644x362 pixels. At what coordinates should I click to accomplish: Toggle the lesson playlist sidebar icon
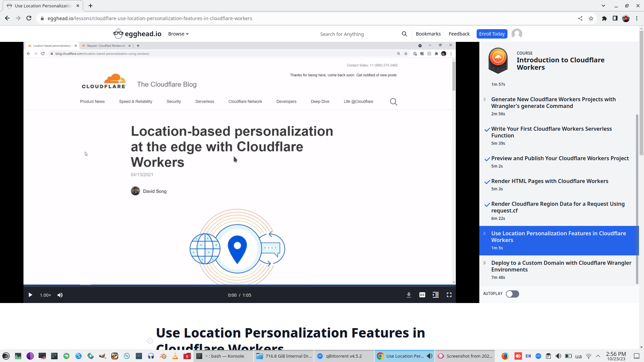pyautogui.click(x=435, y=295)
